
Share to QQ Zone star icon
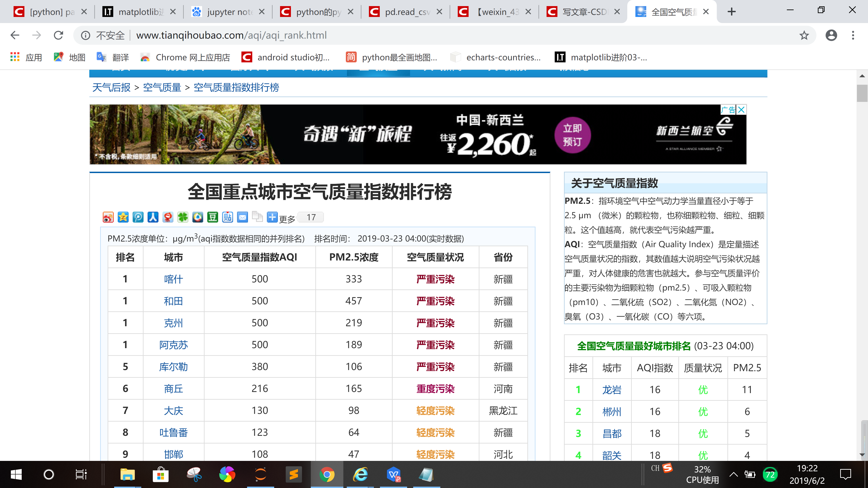123,217
